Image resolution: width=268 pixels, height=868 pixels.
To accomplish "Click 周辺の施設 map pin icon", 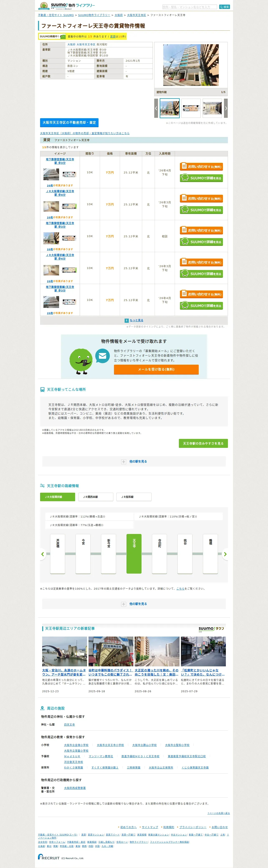I will 42,708.
